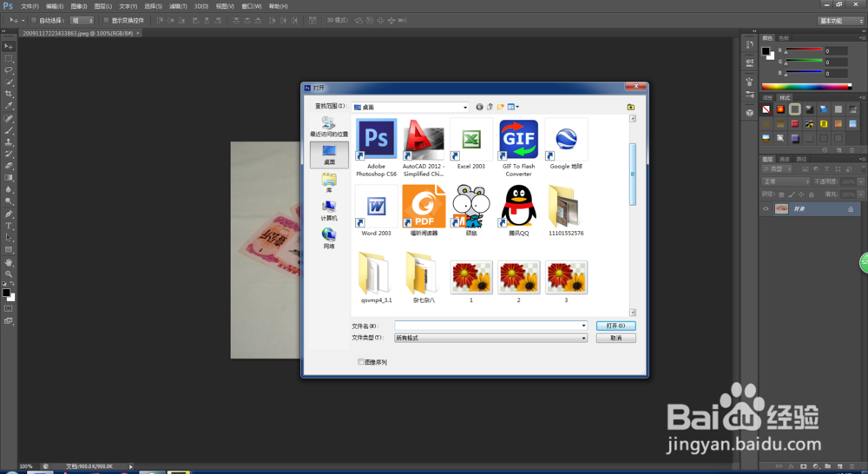Select the Rectangular Marquee tool
The height and width of the screenshot is (474, 868).
9,58
